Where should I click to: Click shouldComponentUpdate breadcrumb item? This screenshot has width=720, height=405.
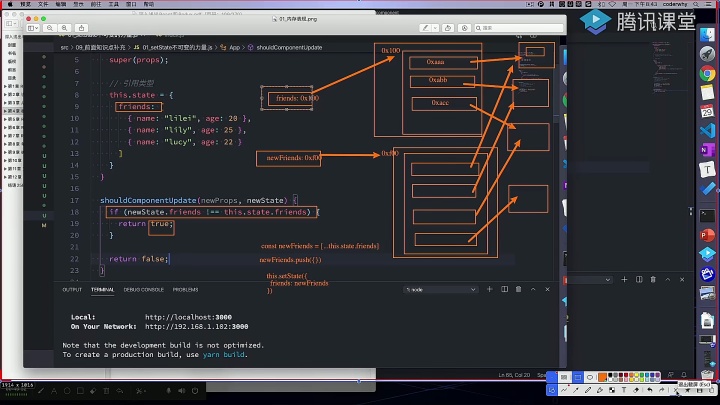(x=289, y=47)
